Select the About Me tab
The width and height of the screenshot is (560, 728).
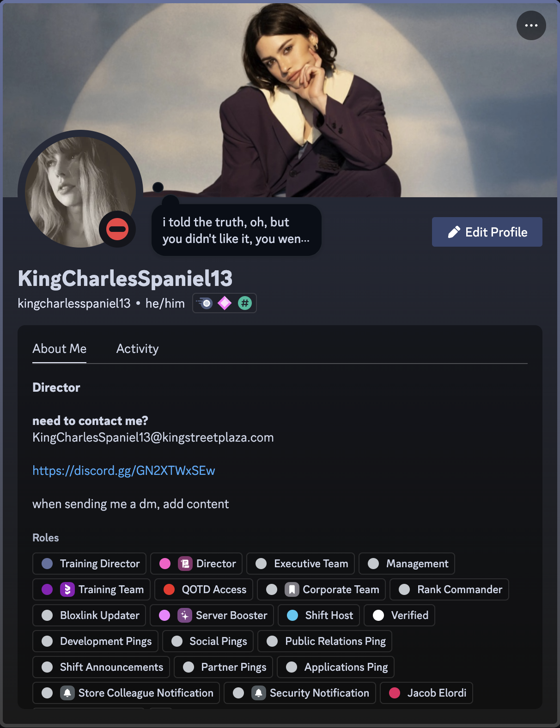click(x=60, y=349)
